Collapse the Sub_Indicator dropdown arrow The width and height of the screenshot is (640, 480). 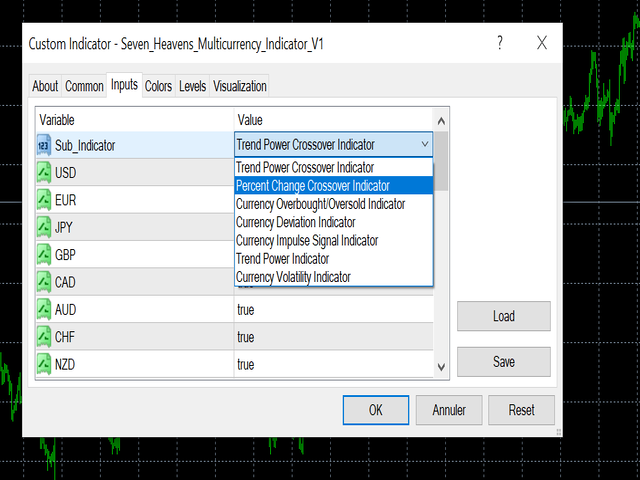tap(424, 145)
